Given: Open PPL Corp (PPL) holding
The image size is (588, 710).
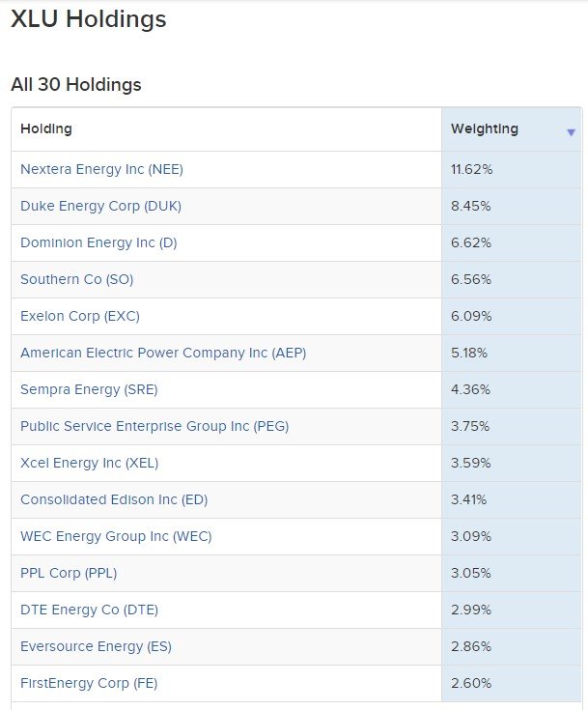Looking at the screenshot, I should (69, 573).
